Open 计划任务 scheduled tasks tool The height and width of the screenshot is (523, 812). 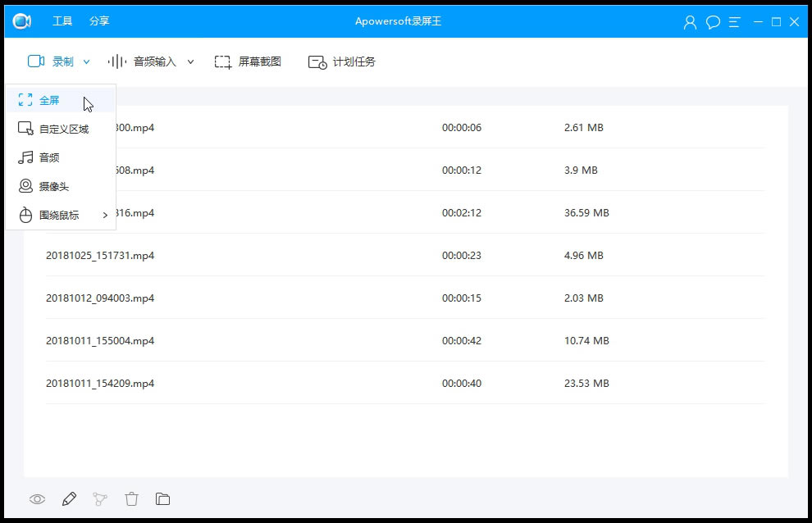point(344,61)
